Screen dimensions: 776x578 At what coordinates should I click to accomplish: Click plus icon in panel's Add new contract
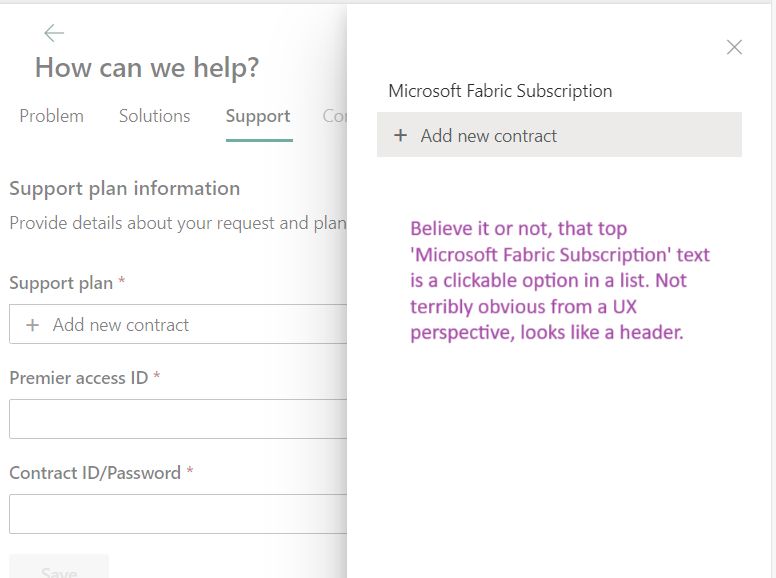(400, 135)
